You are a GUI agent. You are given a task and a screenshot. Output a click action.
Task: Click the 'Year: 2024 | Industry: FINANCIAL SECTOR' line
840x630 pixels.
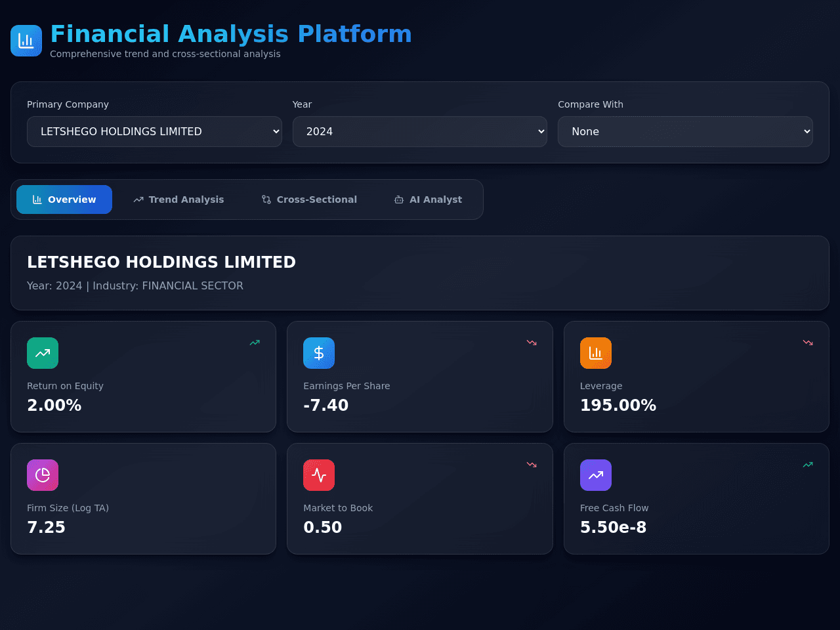135,285
